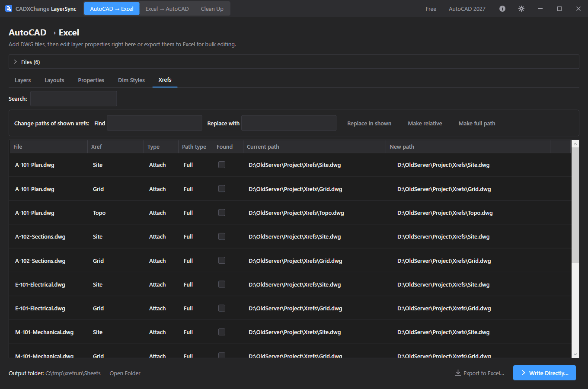
Task: Sort by the Xref column header
Action: pos(115,147)
